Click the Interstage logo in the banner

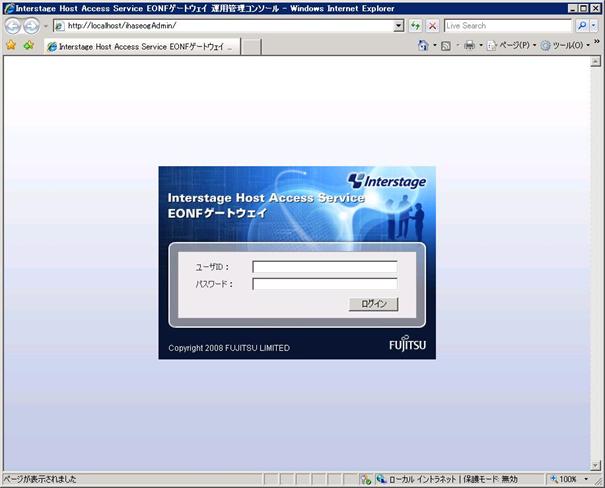(387, 181)
